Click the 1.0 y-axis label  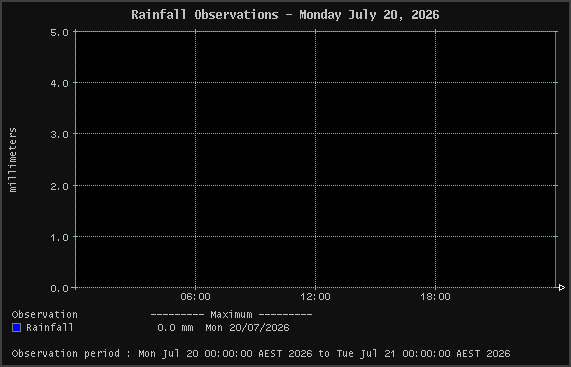tap(59, 237)
